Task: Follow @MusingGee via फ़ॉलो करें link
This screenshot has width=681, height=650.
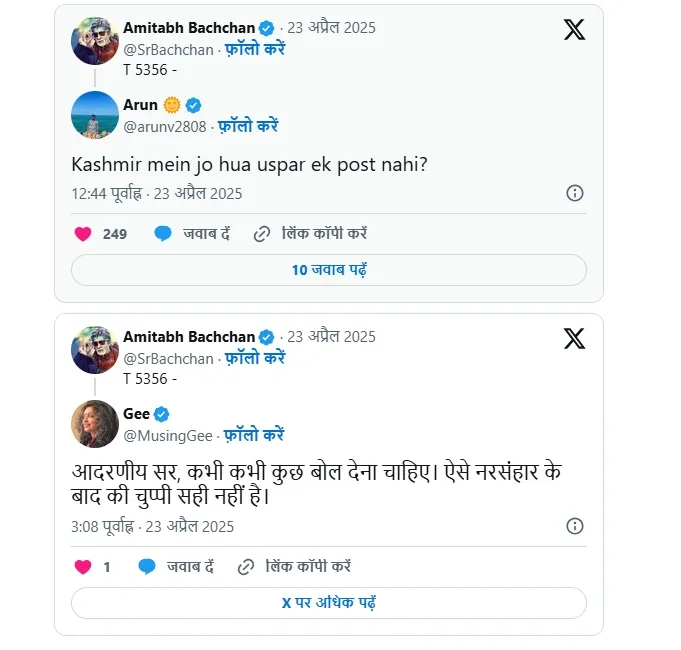Action: (253, 435)
